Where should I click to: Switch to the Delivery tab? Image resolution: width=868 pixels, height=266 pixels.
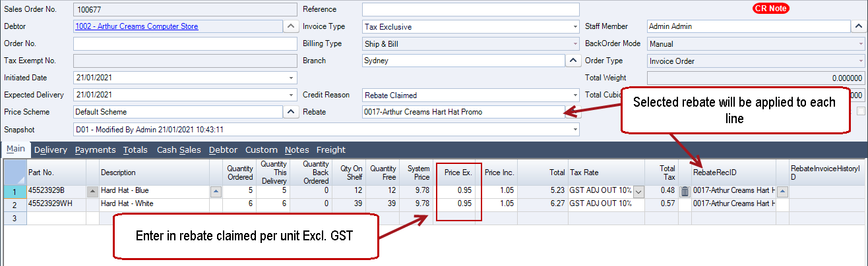pyautogui.click(x=51, y=150)
